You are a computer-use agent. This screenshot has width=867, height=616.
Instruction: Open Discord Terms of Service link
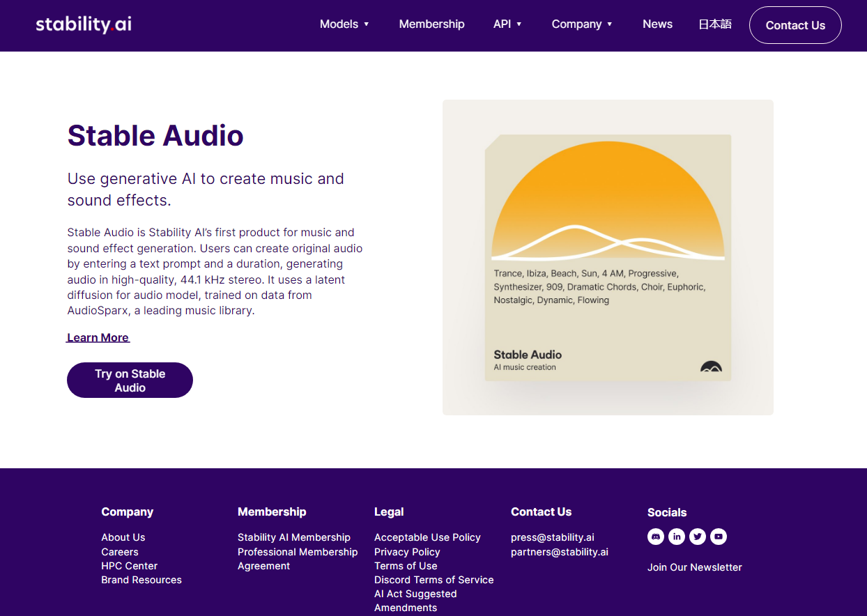point(433,580)
